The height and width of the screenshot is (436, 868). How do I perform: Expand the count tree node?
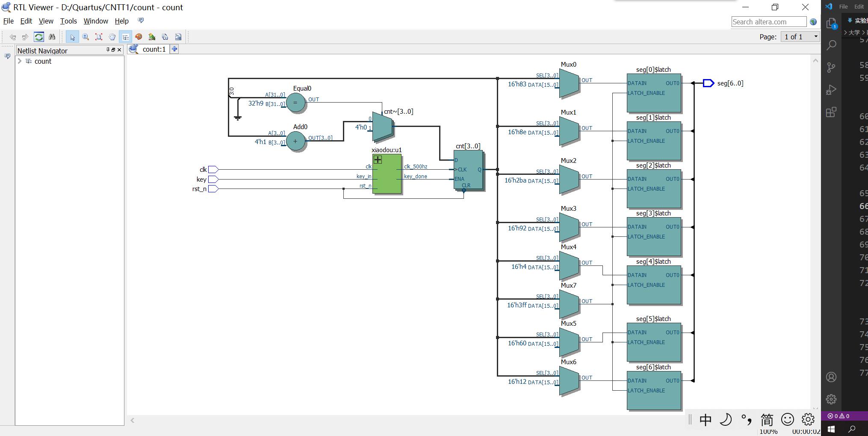click(20, 61)
